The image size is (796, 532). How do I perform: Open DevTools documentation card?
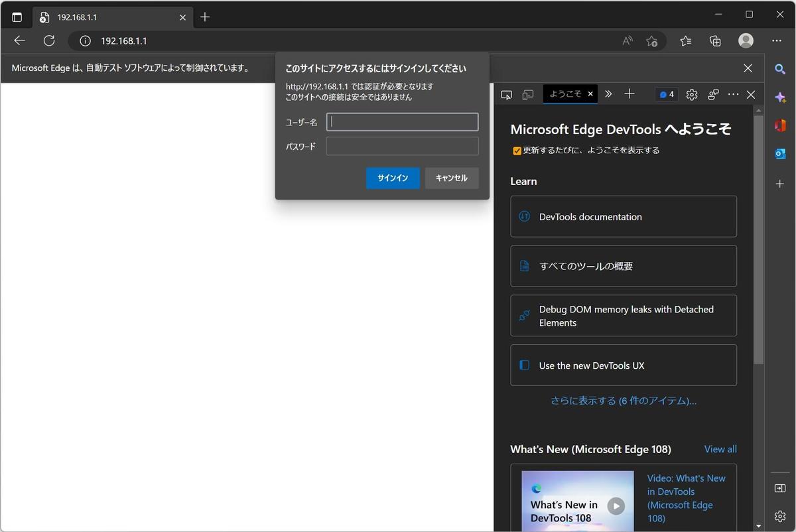click(x=624, y=216)
